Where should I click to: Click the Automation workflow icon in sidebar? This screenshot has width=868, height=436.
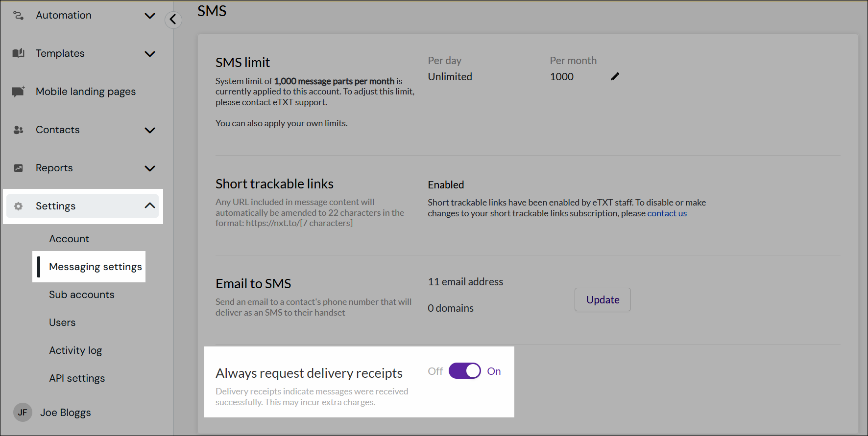[18, 15]
